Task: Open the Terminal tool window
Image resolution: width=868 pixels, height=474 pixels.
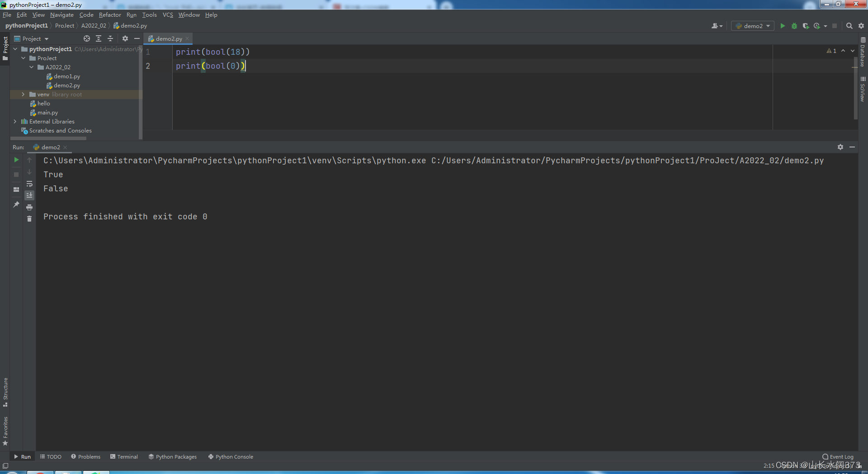Action: click(x=124, y=456)
